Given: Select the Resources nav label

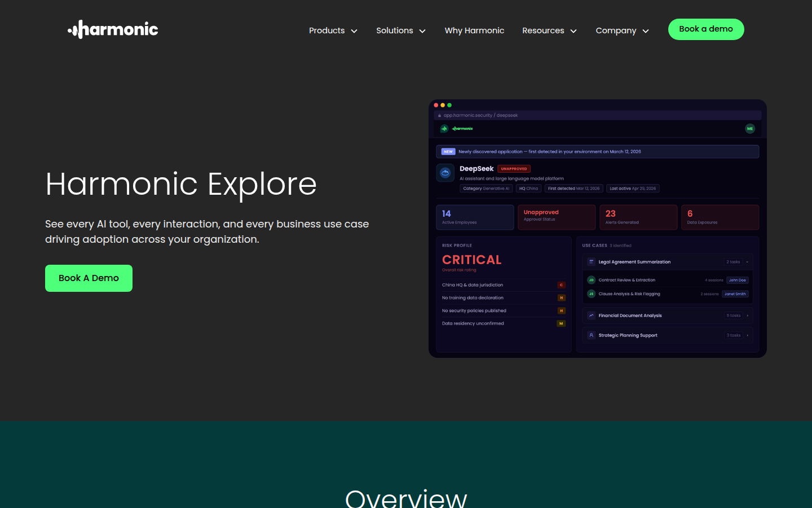Looking at the screenshot, I should pos(543,30).
